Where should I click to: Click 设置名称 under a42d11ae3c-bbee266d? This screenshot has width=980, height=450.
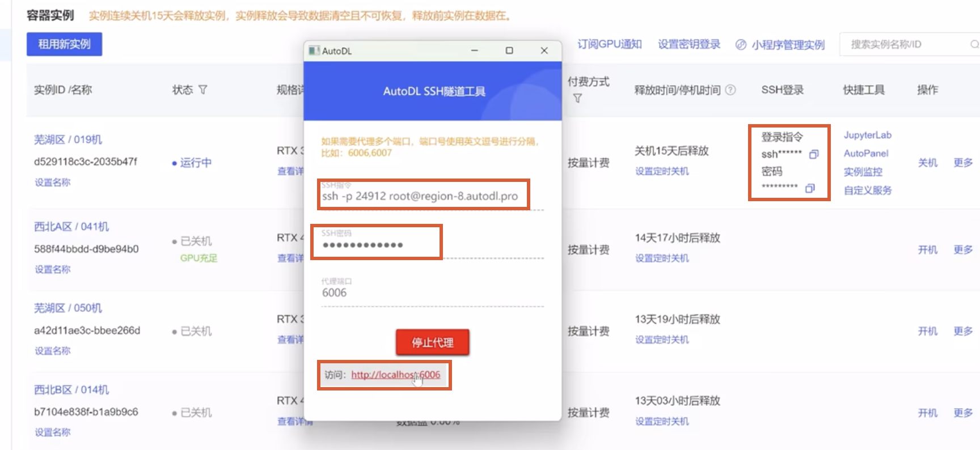[53, 351]
